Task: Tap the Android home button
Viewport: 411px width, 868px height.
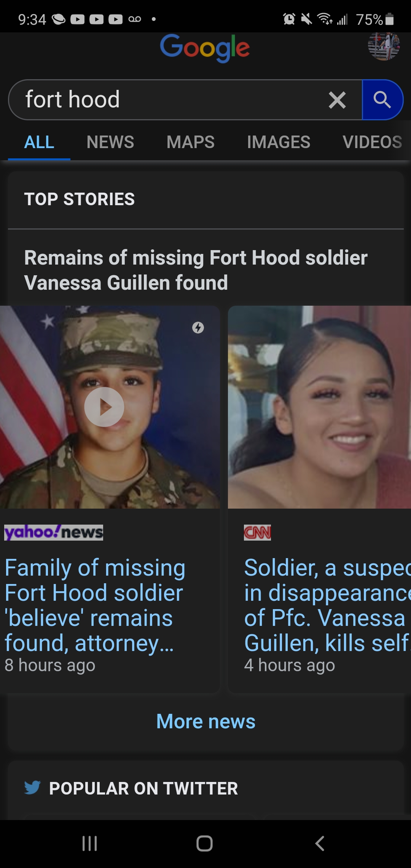Action: tap(205, 843)
